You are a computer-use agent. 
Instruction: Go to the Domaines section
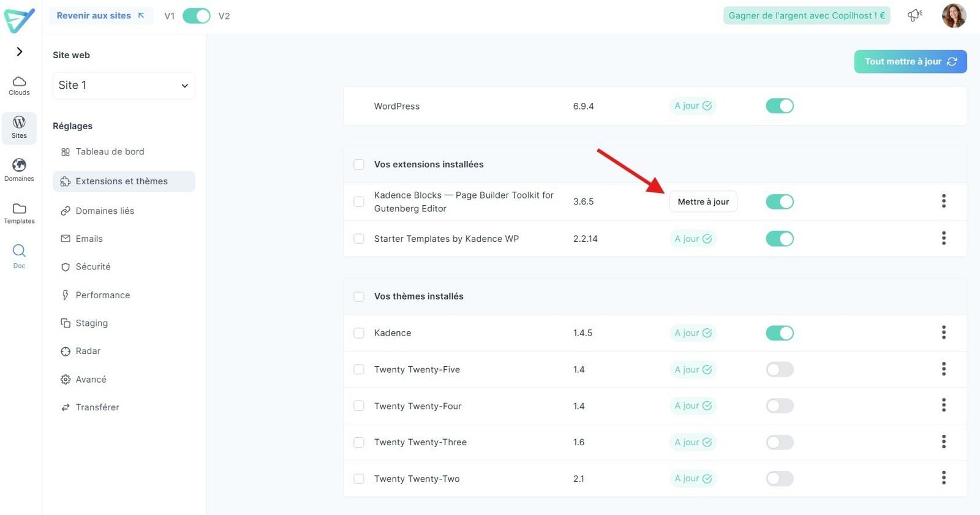pyautogui.click(x=19, y=170)
